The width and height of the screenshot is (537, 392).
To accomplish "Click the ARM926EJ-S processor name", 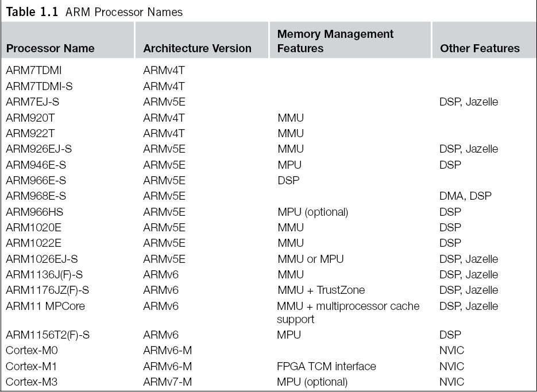I will pyautogui.click(x=39, y=149).
